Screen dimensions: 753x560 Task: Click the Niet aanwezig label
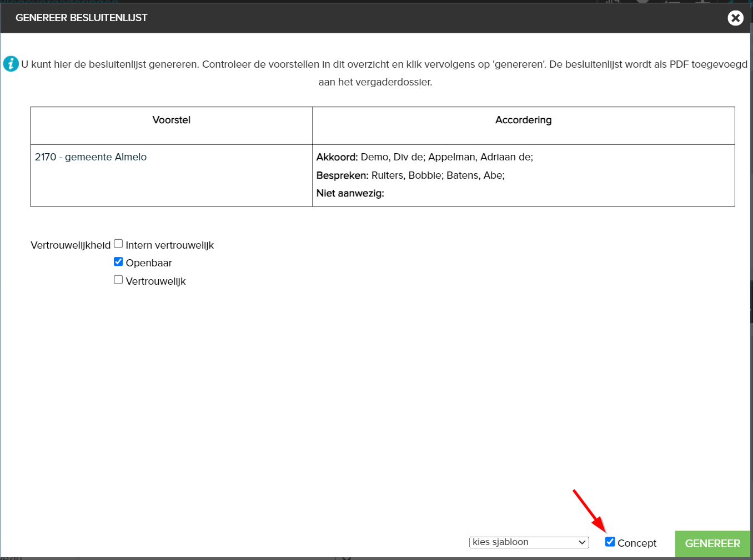(x=350, y=193)
